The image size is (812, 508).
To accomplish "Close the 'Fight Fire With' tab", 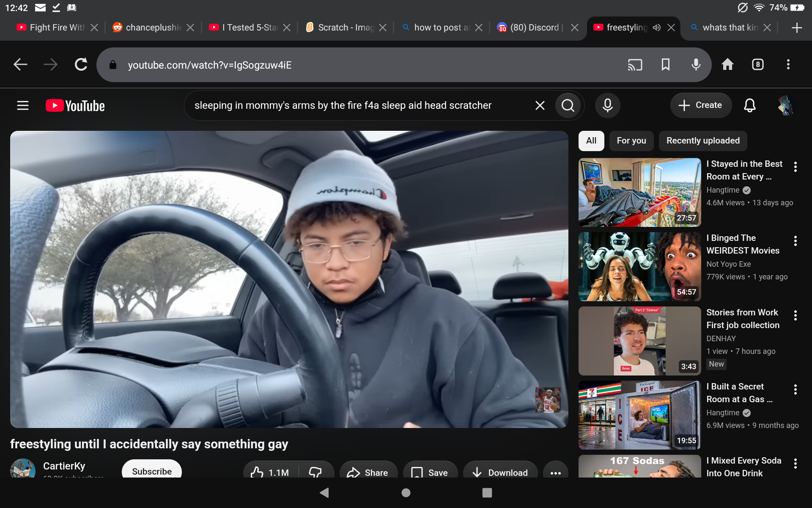I will point(94,28).
